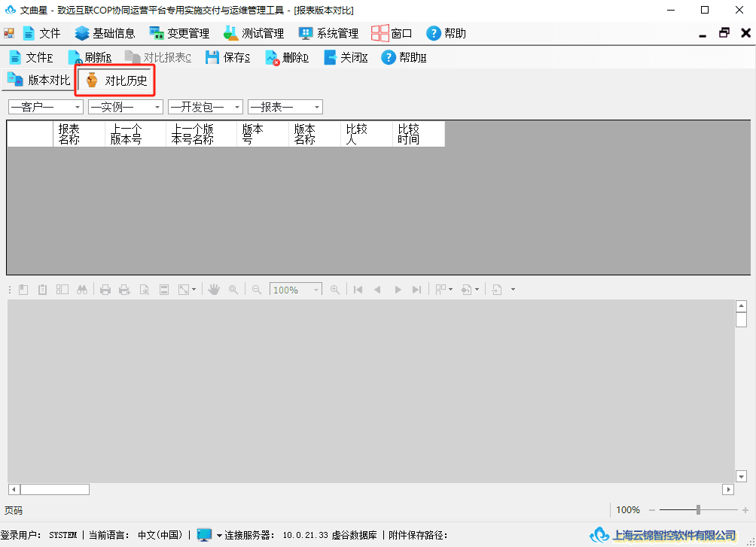Expand the 实例 dropdown
This screenshot has width=756, height=547.
pos(126,107)
